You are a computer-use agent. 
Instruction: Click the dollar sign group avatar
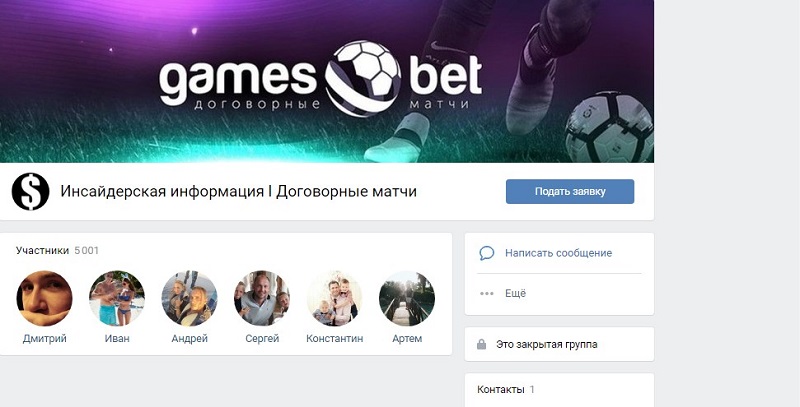click(x=31, y=192)
